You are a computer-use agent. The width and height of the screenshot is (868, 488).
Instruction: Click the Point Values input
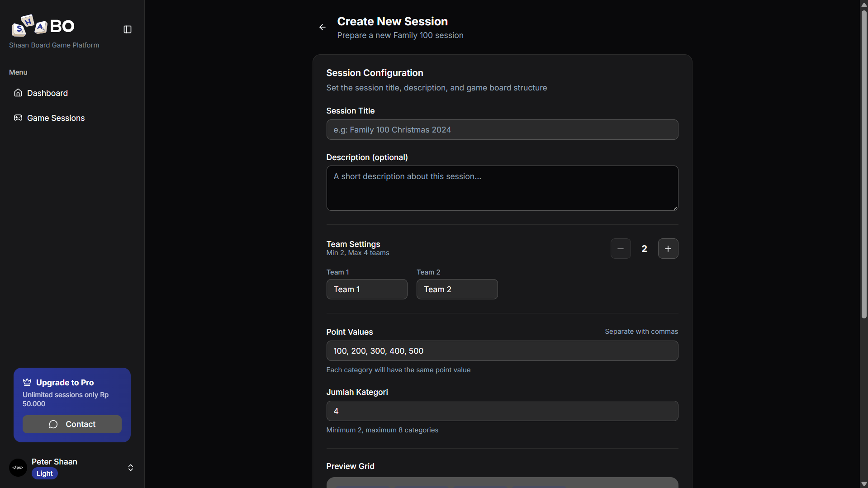pyautogui.click(x=502, y=351)
